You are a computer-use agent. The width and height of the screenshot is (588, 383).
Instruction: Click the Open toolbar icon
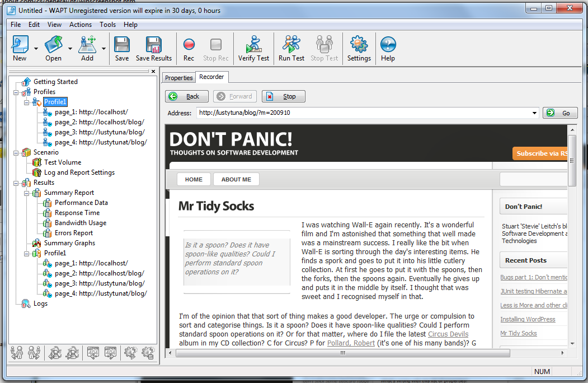pyautogui.click(x=54, y=44)
